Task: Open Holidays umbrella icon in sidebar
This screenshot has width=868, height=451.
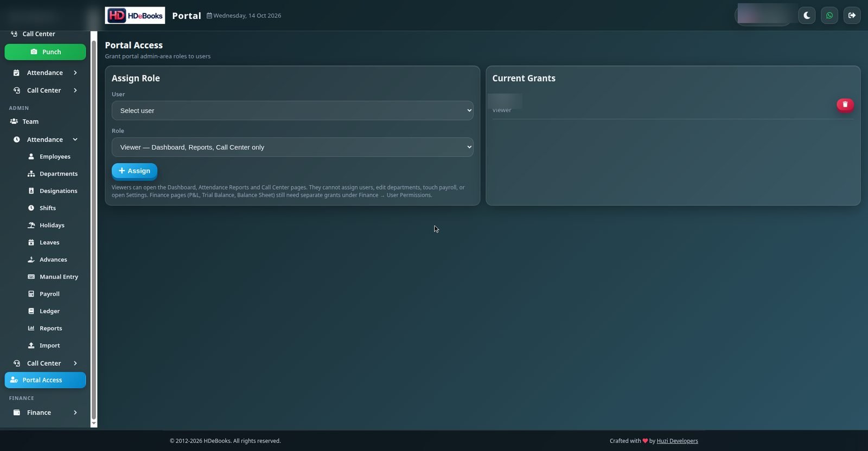Action: (x=31, y=225)
